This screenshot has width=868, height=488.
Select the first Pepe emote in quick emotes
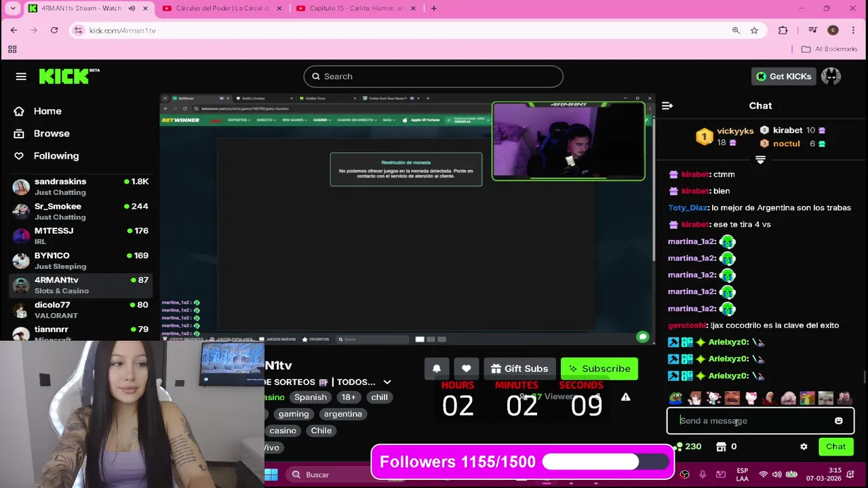[x=675, y=399]
